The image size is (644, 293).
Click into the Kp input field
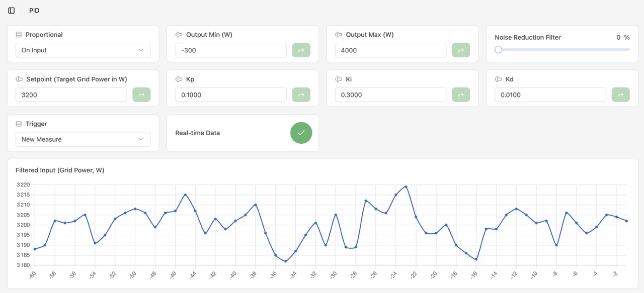[x=231, y=95]
